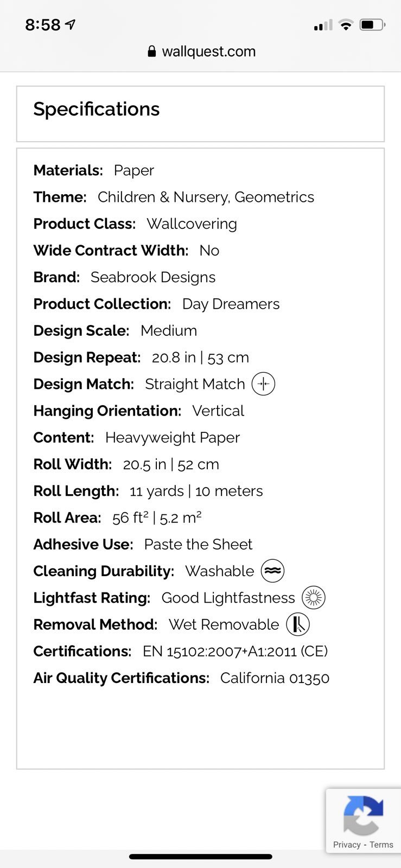Open the reCAPTCHA Terms link
401x868 pixels.
[381, 845]
